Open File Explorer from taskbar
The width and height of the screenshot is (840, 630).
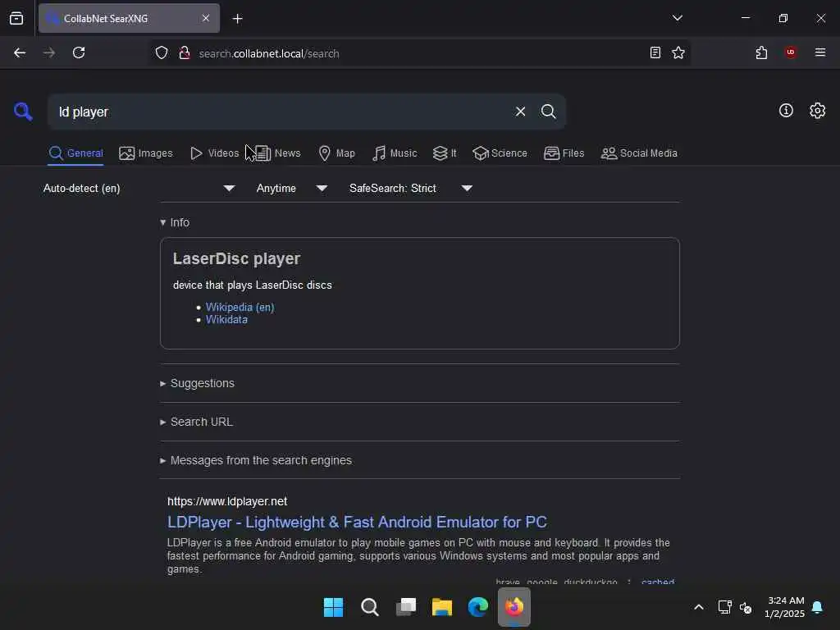tap(442, 607)
